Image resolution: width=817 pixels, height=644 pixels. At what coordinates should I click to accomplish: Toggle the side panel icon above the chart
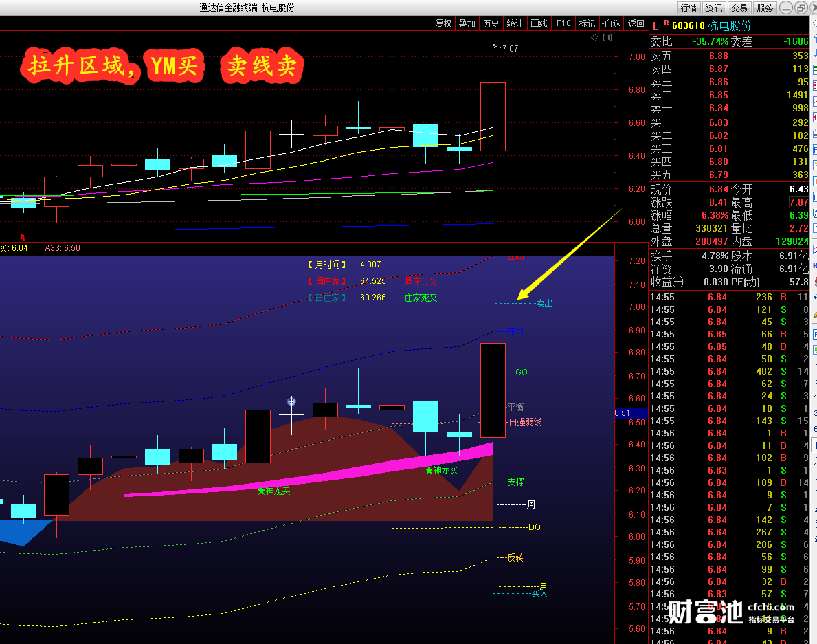(x=607, y=38)
